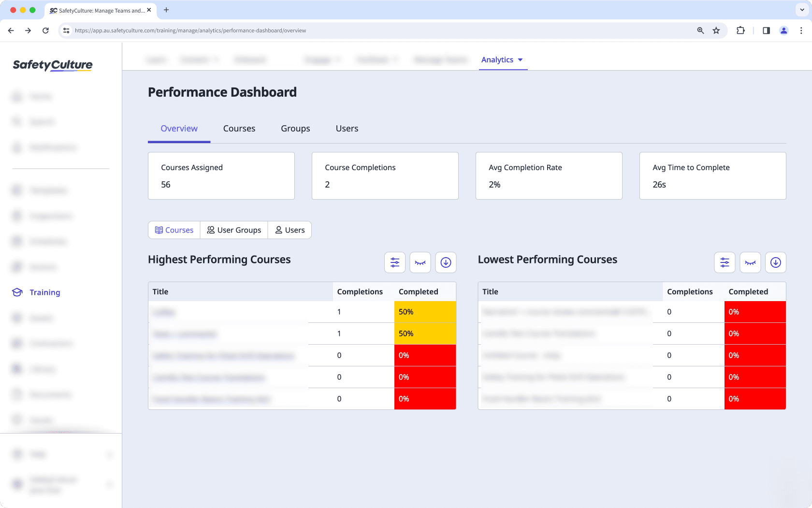This screenshot has width=812, height=508.
Task: Open the Overview tab link
Action: (179, 128)
